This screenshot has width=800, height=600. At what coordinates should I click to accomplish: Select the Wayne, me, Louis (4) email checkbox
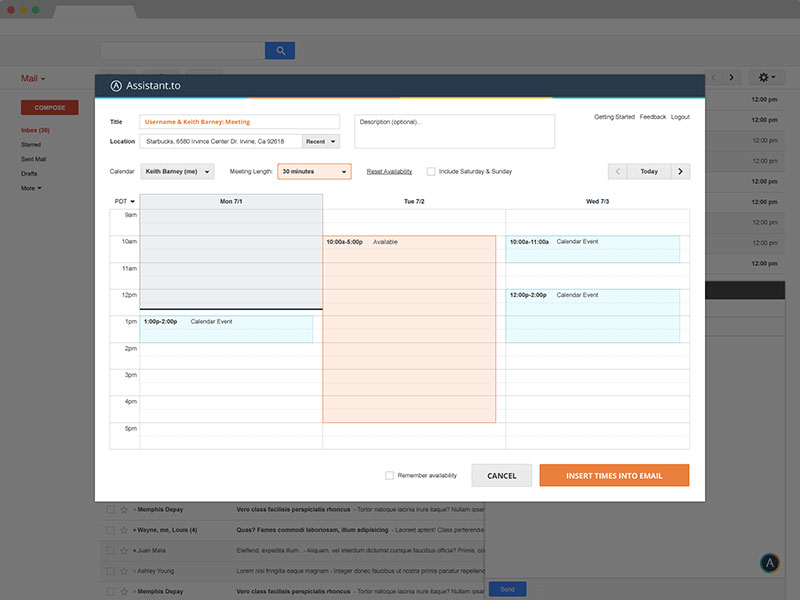pyautogui.click(x=110, y=530)
